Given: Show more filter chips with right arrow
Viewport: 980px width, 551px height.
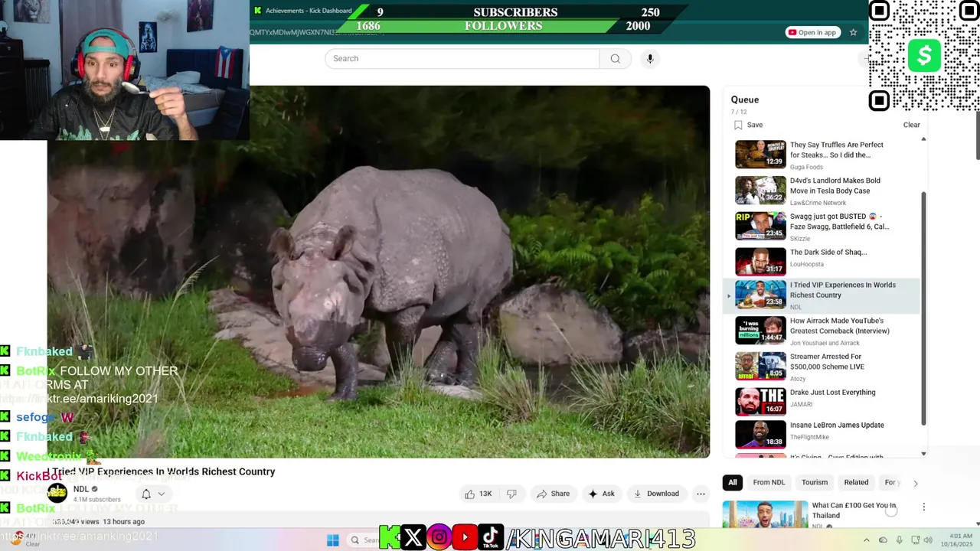Looking at the screenshot, I should click(x=915, y=483).
